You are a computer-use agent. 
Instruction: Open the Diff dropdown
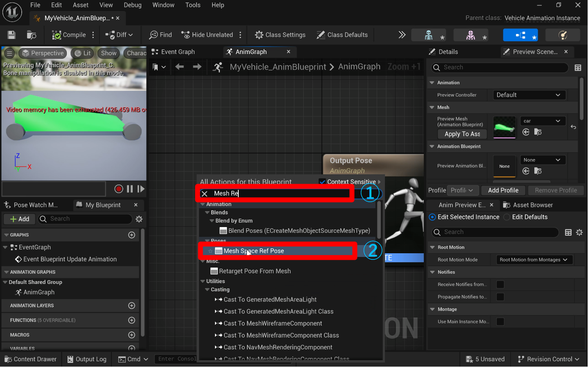119,35
